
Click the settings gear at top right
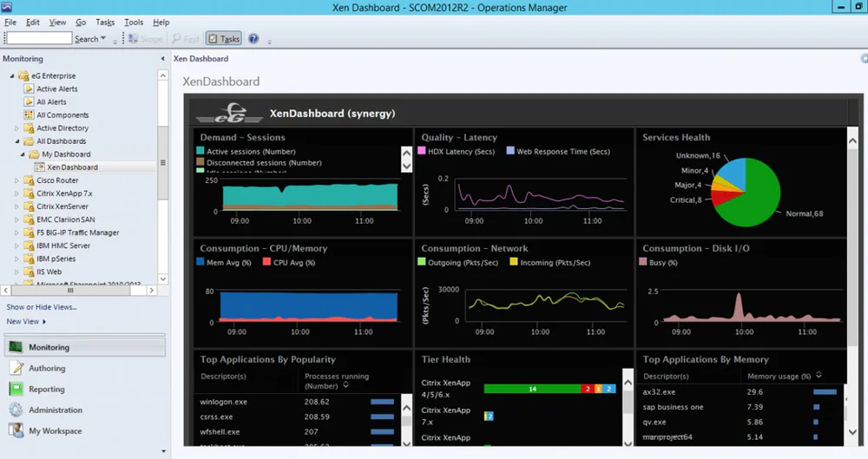click(x=864, y=58)
